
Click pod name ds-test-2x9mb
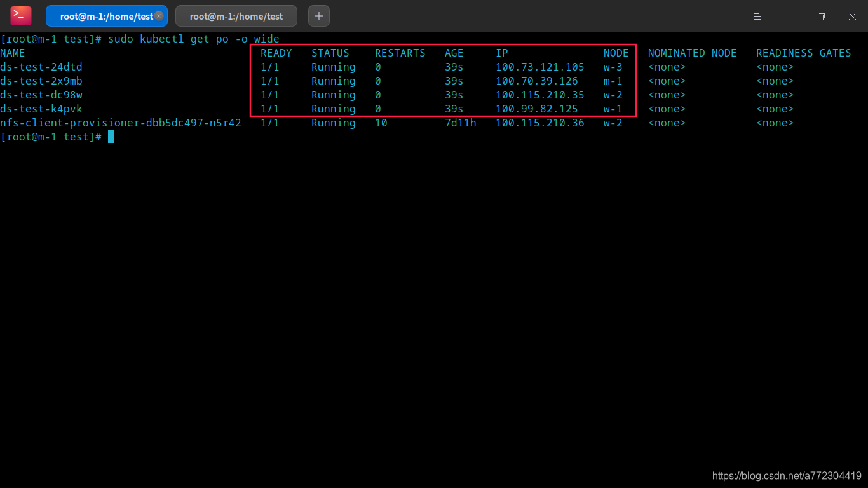[41, 81]
